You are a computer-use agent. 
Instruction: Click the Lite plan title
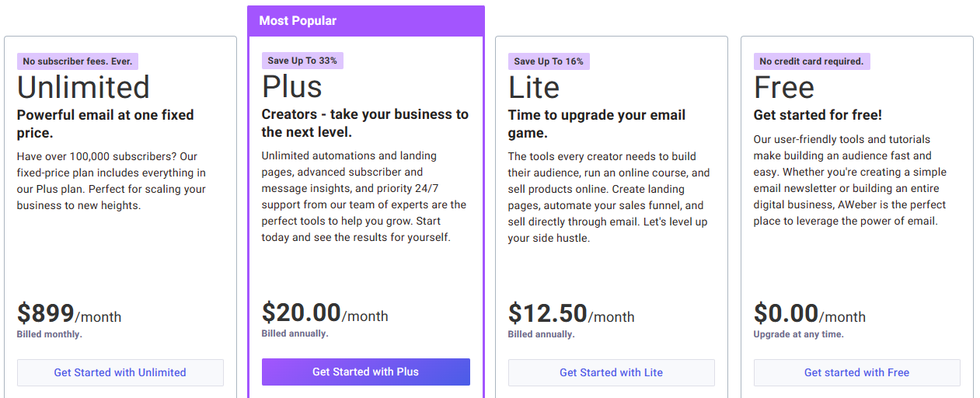point(534,87)
